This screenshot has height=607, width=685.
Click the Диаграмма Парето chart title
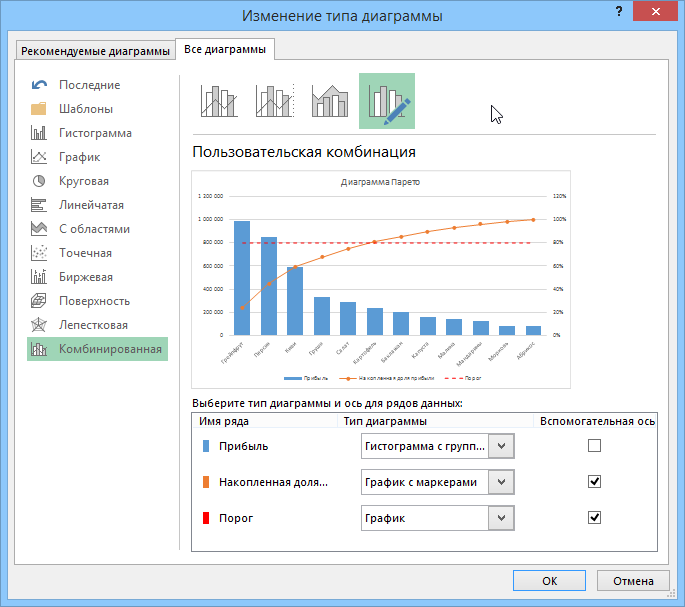(x=380, y=182)
